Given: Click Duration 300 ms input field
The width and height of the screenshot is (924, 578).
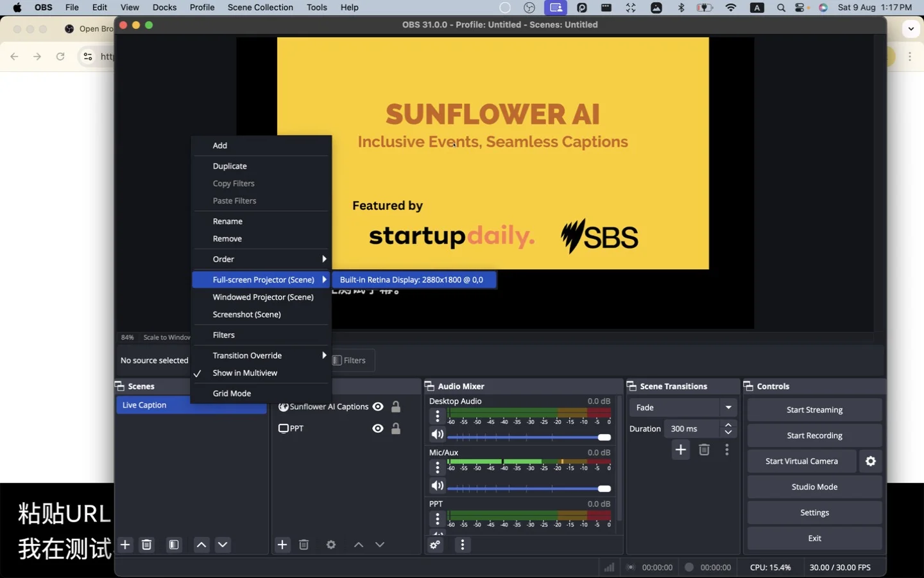Looking at the screenshot, I should click(693, 429).
